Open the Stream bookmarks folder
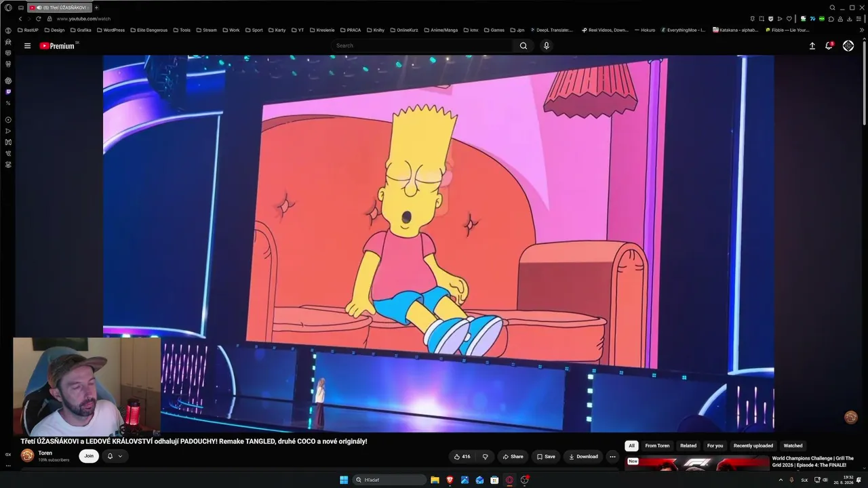868x488 pixels. pos(206,30)
